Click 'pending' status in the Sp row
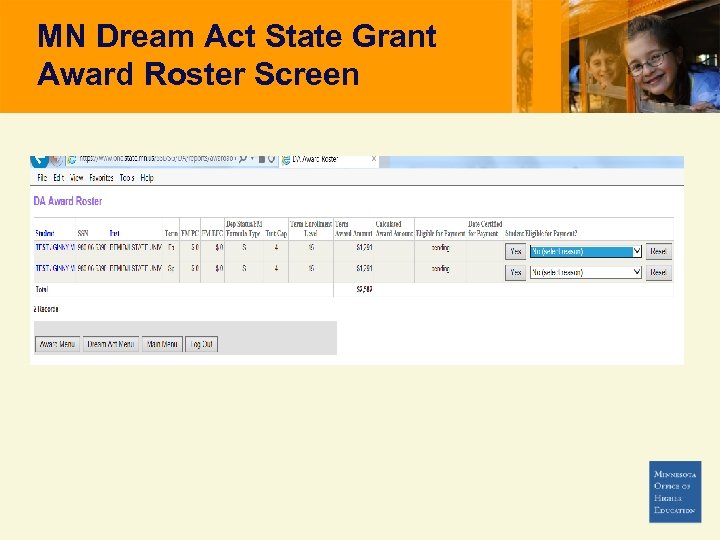 (x=440, y=269)
